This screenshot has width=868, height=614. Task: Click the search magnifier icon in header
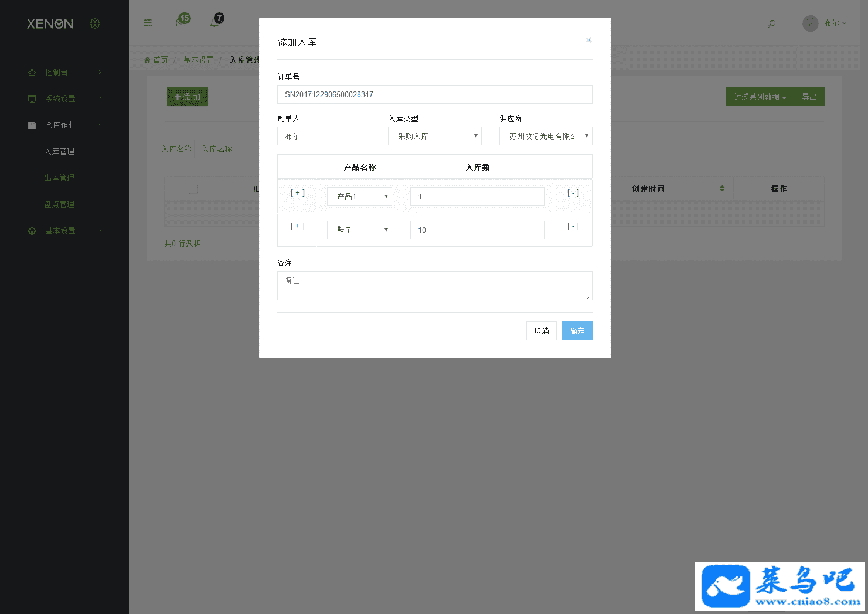click(x=772, y=23)
